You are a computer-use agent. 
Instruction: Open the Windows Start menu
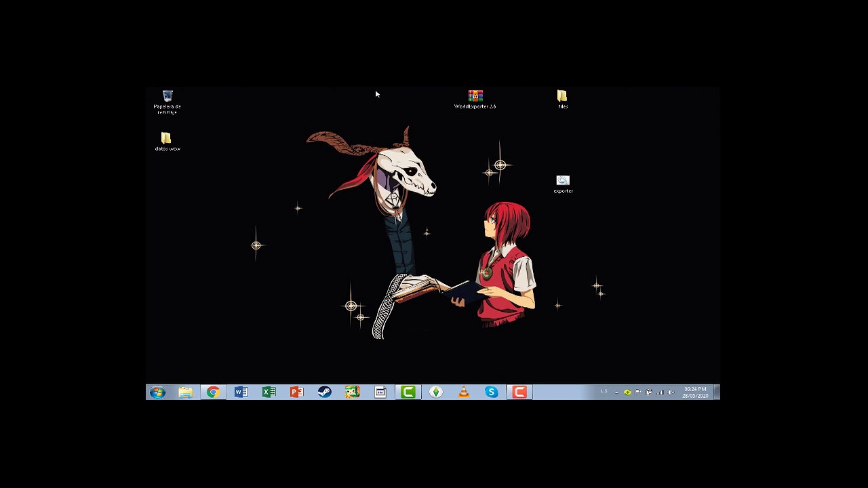[157, 392]
